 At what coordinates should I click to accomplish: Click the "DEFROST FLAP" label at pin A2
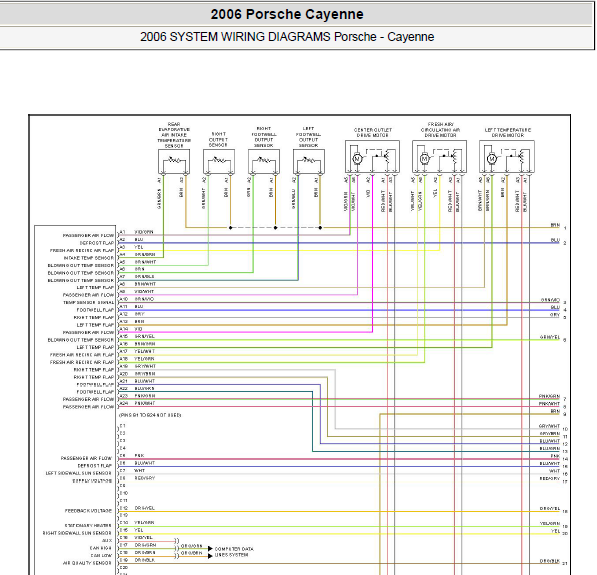(x=97, y=243)
